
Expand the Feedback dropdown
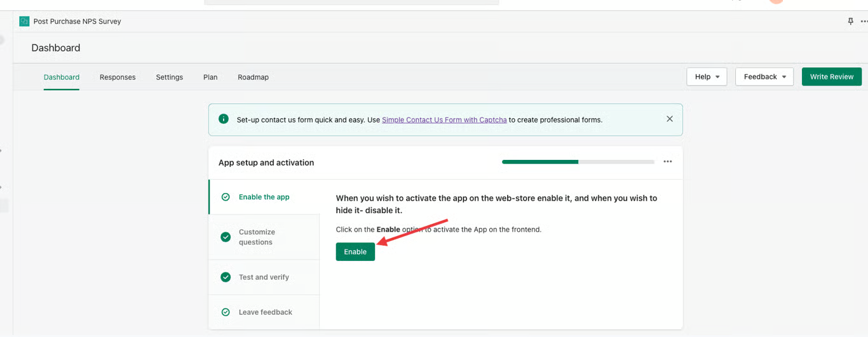click(x=764, y=77)
